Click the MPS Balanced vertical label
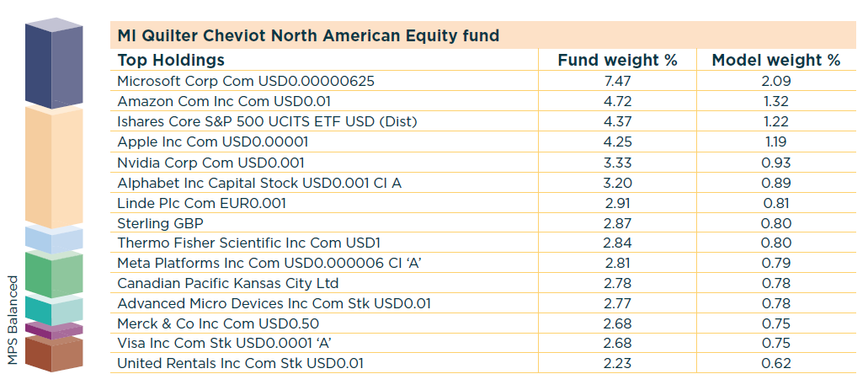This screenshot has width=868, height=390. pyautogui.click(x=13, y=320)
